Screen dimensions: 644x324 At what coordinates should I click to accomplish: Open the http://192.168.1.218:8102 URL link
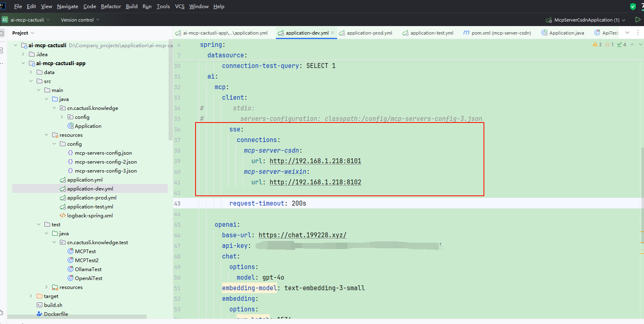tap(315, 182)
